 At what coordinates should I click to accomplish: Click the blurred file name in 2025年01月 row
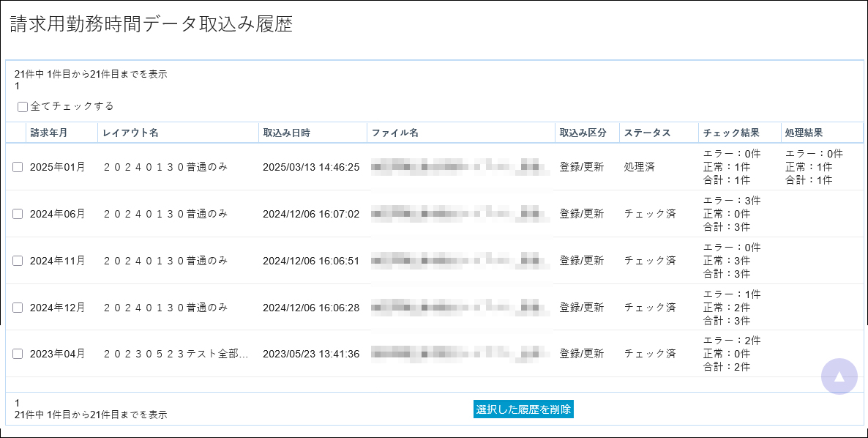click(460, 167)
